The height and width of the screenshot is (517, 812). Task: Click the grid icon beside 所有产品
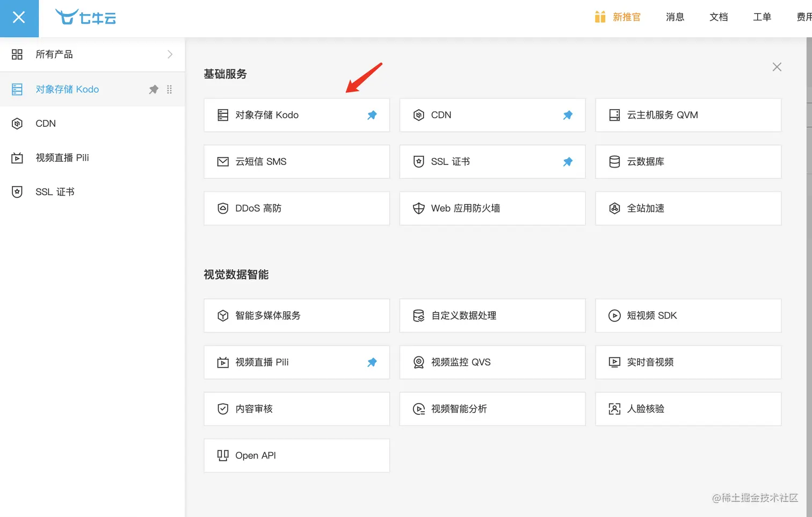17,54
